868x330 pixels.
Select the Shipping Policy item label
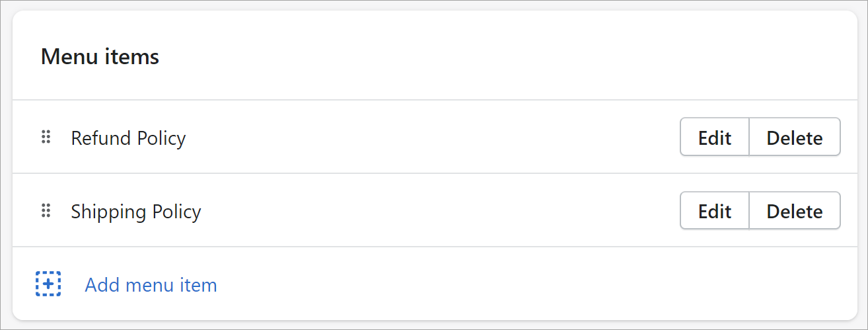(136, 212)
